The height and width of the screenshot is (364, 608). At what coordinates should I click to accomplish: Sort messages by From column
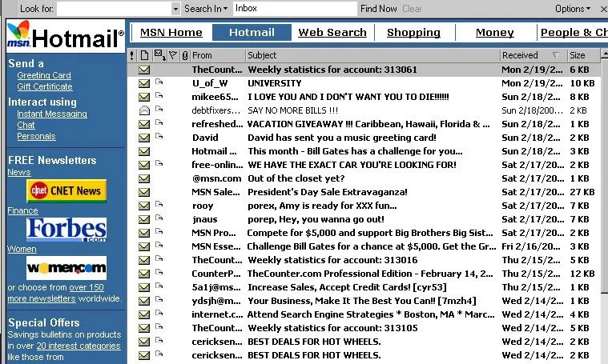coord(218,55)
